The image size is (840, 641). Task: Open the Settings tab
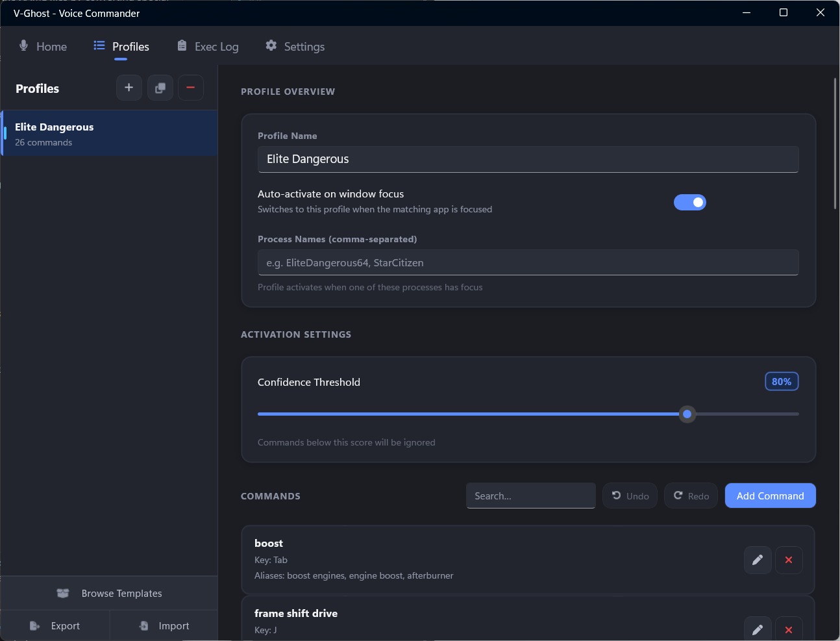[x=295, y=47]
